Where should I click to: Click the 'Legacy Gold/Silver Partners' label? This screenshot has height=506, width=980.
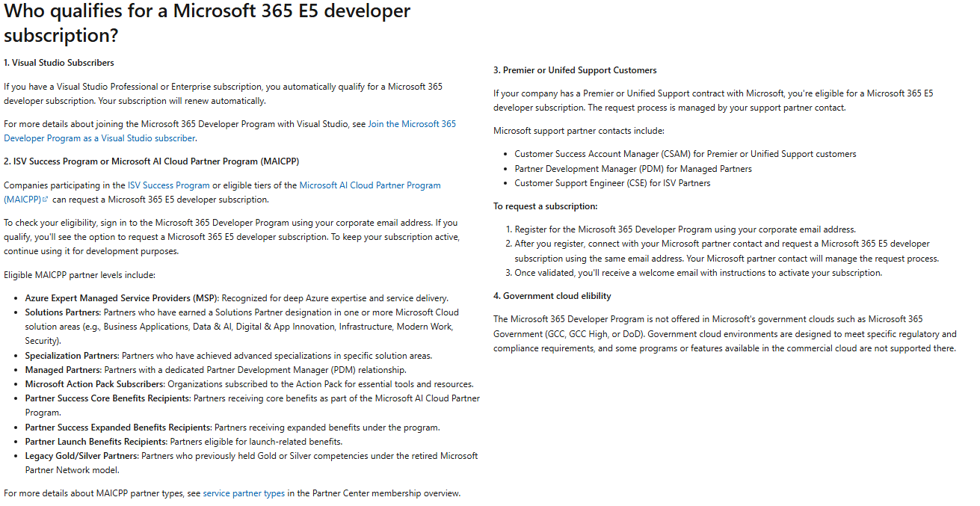[82, 456]
